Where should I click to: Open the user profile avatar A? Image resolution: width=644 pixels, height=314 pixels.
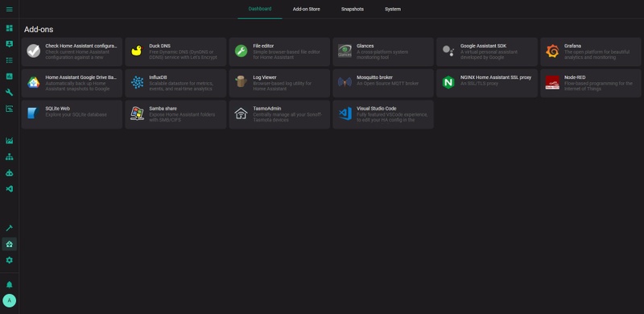pyautogui.click(x=9, y=301)
